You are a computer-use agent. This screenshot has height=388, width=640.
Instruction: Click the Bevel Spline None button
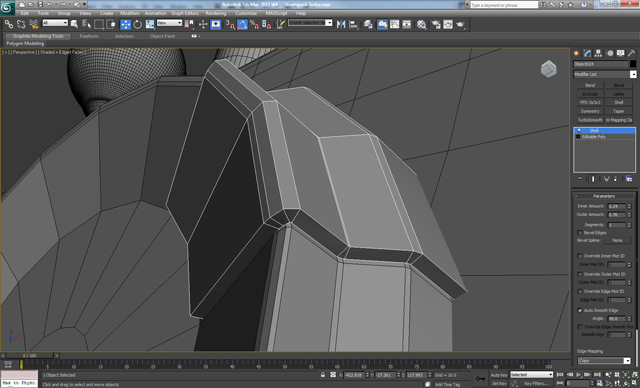(x=617, y=240)
